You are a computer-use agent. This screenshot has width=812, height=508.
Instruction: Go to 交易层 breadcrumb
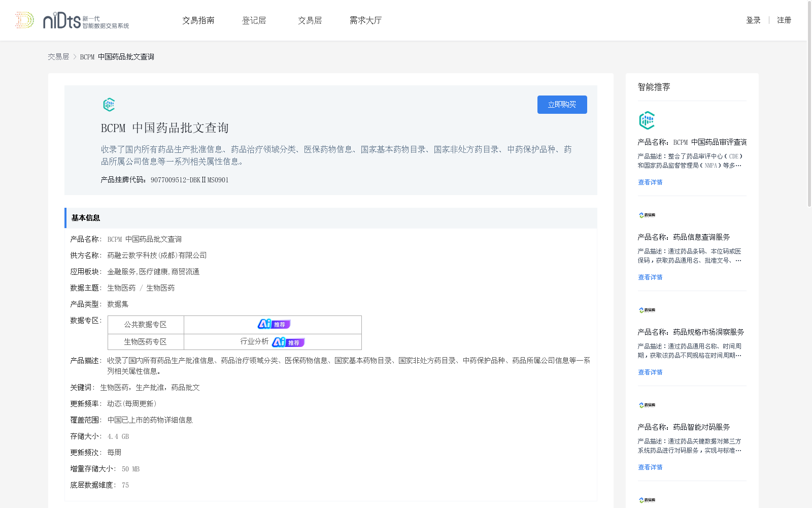pyautogui.click(x=58, y=57)
